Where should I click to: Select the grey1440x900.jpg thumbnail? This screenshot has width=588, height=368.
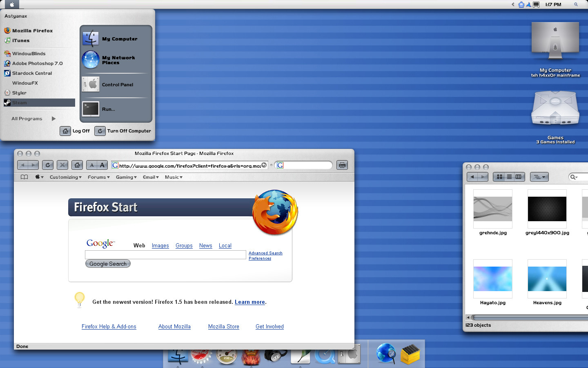point(547,209)
